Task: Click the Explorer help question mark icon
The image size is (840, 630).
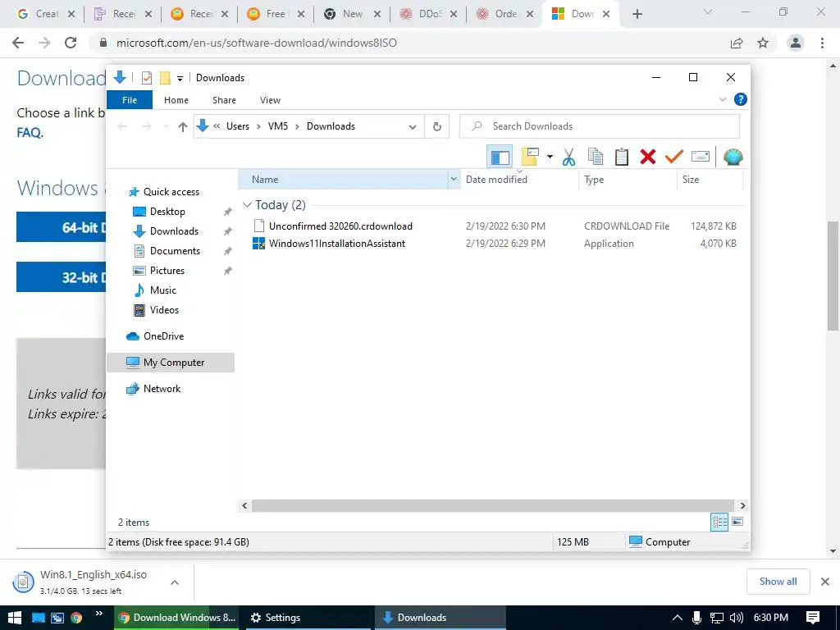Action: click(741, 99)
